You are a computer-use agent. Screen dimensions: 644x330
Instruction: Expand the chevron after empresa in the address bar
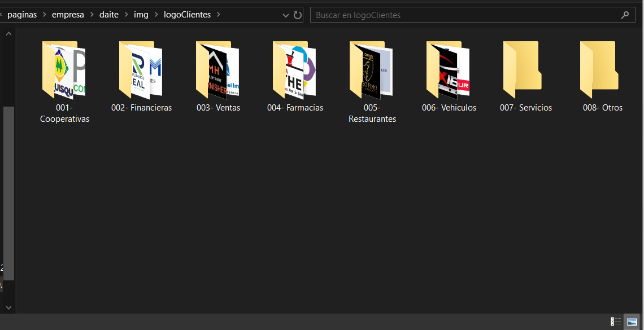92,15
